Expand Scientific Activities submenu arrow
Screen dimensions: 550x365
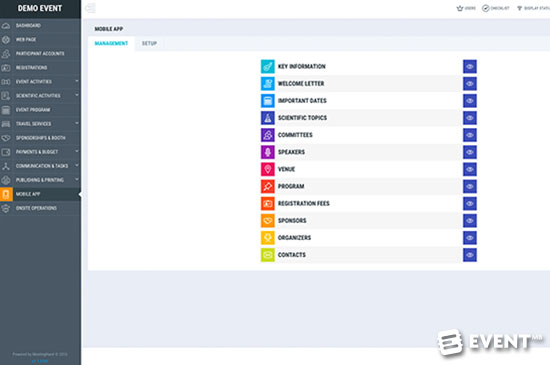click(76, 95)
